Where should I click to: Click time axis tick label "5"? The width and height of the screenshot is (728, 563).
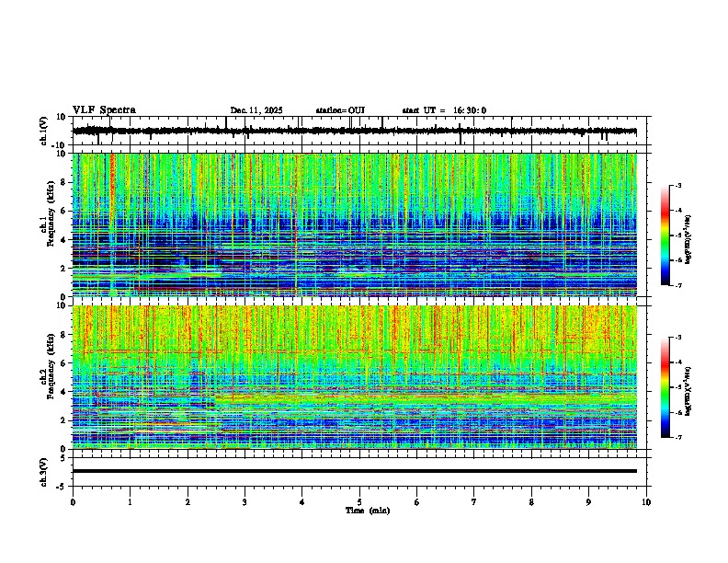(359, 502)
